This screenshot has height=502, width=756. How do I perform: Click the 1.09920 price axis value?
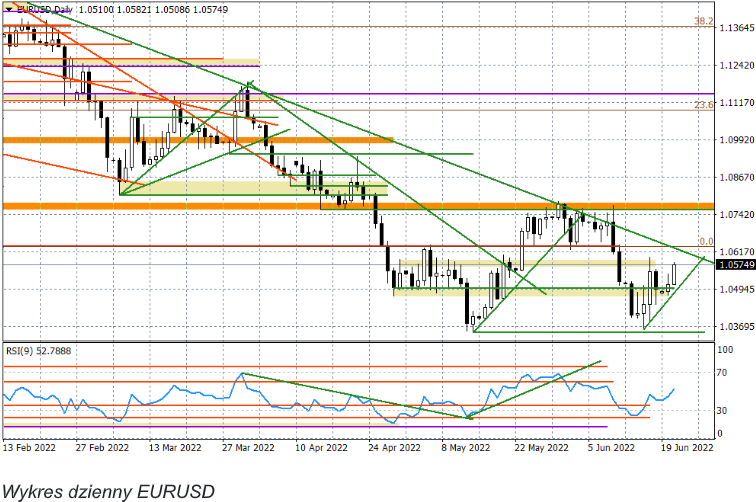coord(735,140)
